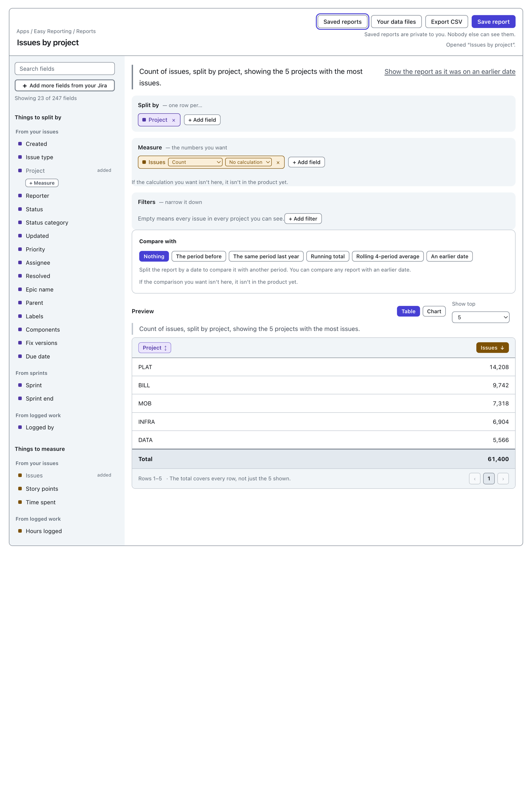The height and width of the screenshot is (798, 532).
Task: Compare with the period before
Action: click(199, 256)
